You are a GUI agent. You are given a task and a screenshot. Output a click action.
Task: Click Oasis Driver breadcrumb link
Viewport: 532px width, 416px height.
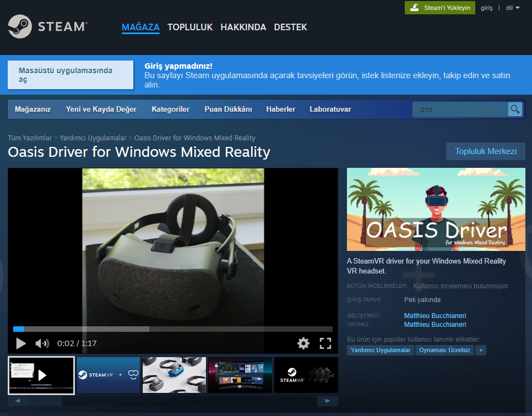pyautogui.click(x=195, y=138)
